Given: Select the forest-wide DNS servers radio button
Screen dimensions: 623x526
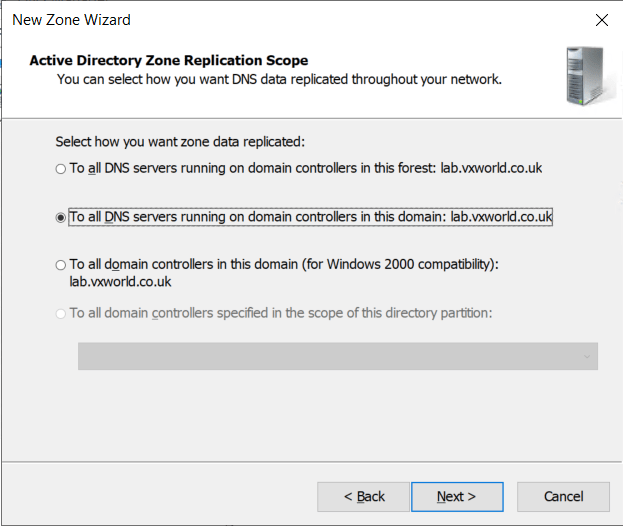Looking at the screenshot, I should (x=61, y=169).
